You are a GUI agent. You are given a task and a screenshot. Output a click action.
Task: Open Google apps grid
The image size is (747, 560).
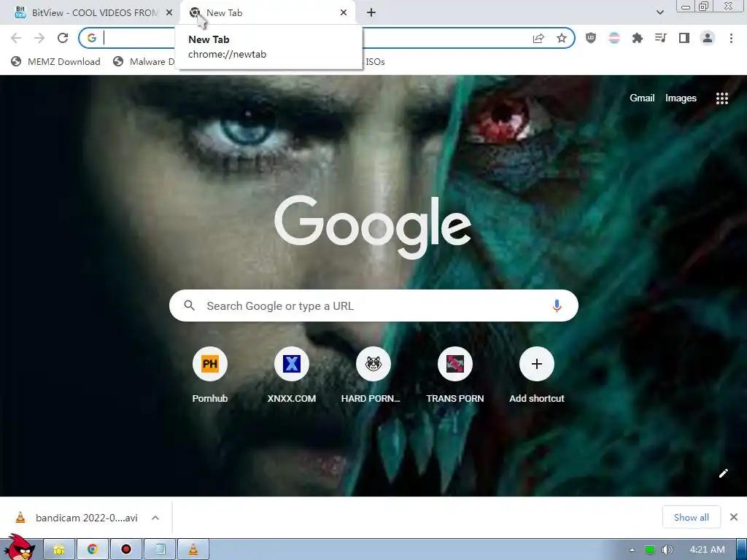(721, 98)
